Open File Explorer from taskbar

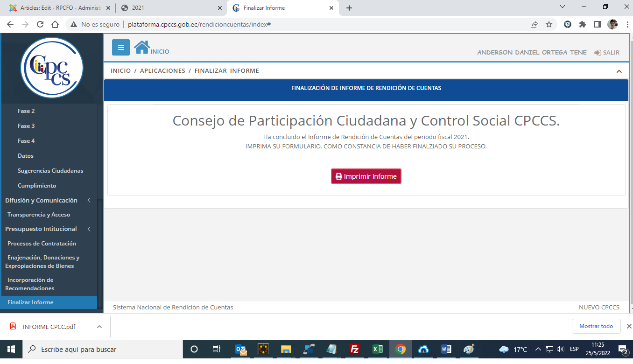[286, 349]
